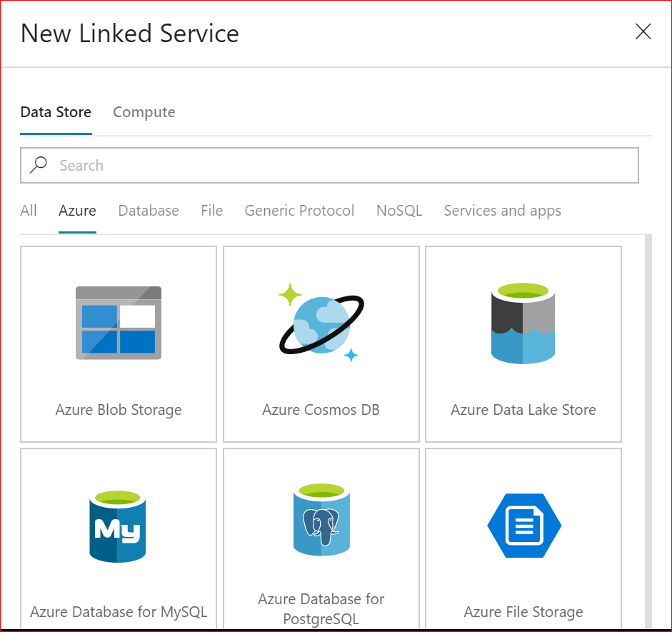Click the Azure Blob Storage label
This screenshot has width=672, height=632.
119,410
